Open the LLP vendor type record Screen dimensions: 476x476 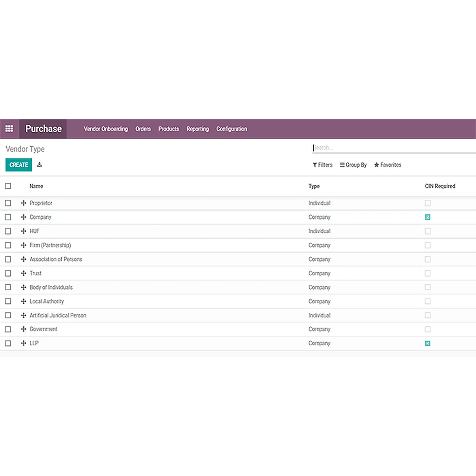34,343
